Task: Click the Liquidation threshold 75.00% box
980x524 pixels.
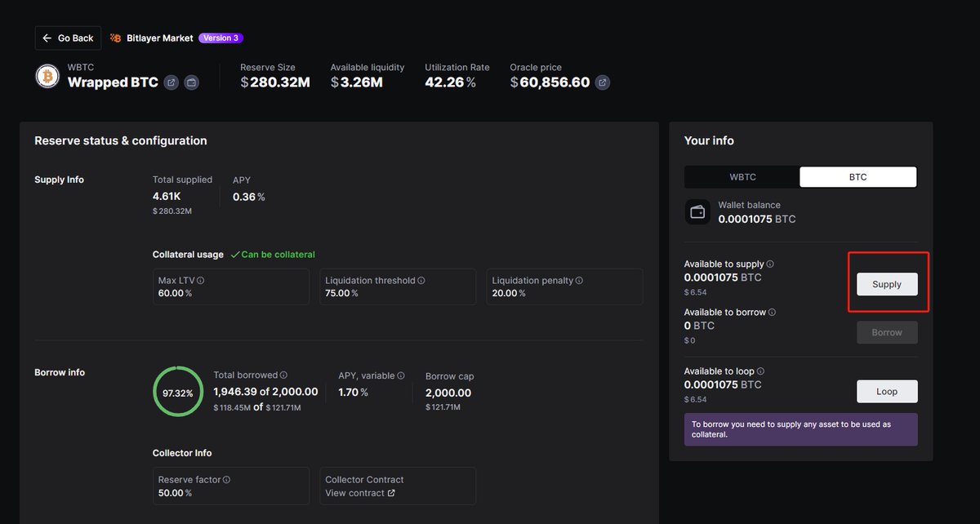Action: point(398,286)
